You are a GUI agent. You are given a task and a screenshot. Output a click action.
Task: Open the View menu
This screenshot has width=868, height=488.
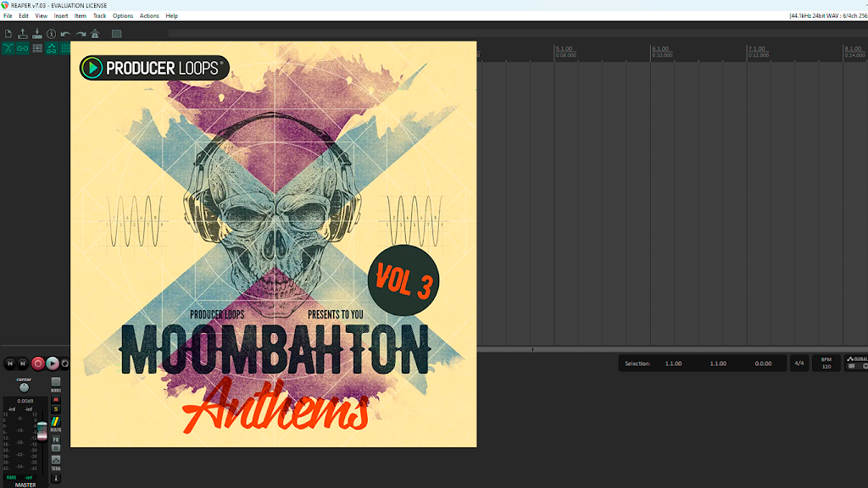(41, 16)
